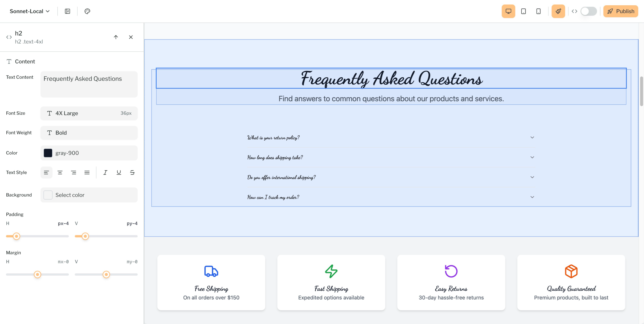The image size is (644, 324).
Task: Switch to tablet preview mode
Action: click(x=523, y=11)
